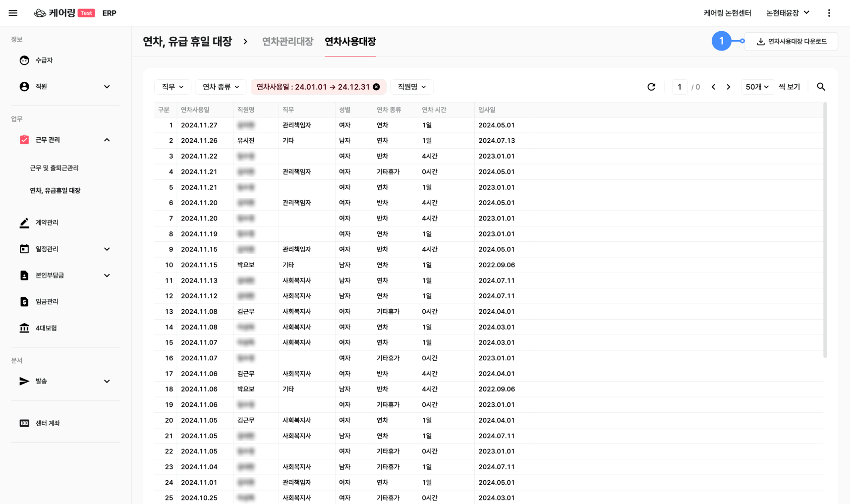The width and height of the screenshot is (850, 504).
Task: Select 근무 및 출퇴근관리 submenu item
Action: 54,168
